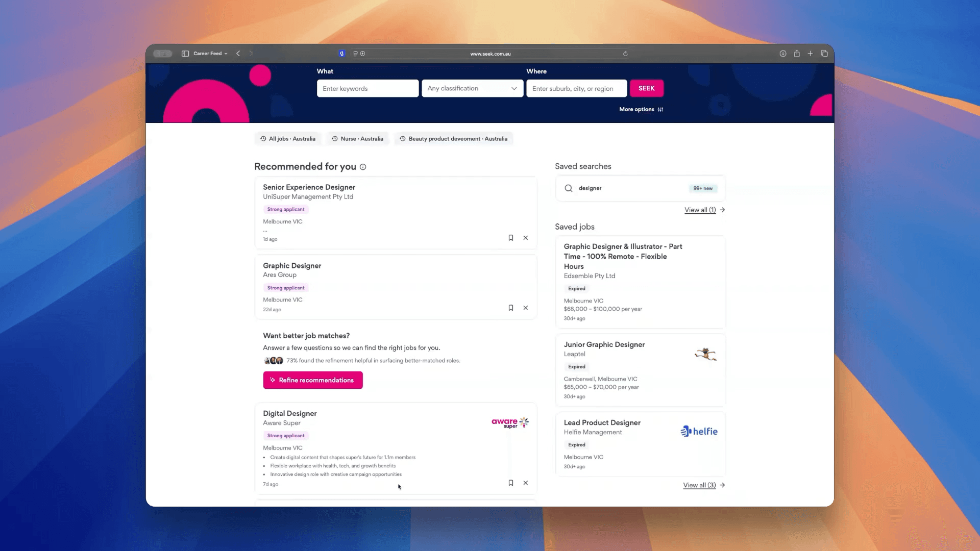Viewport: 980px width, 551px height.
Task: Bookmark the Graphic Designer Ares Group job
Action: (x=510, y=308)
